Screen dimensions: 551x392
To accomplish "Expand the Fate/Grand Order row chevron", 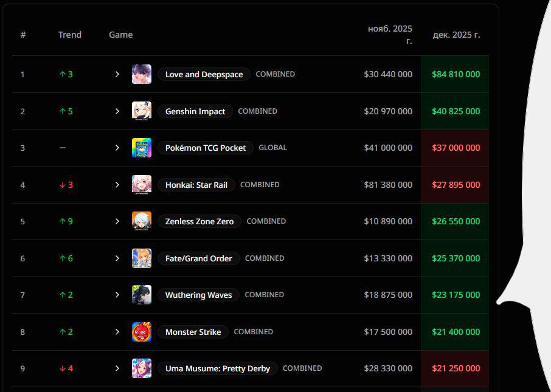I will point(117,258).
